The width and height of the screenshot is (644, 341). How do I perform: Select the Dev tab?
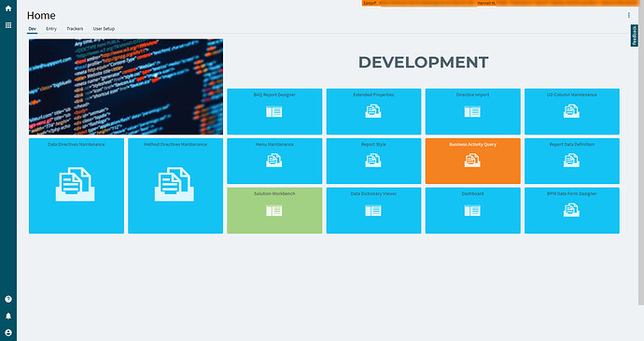(x=32, y=29)
